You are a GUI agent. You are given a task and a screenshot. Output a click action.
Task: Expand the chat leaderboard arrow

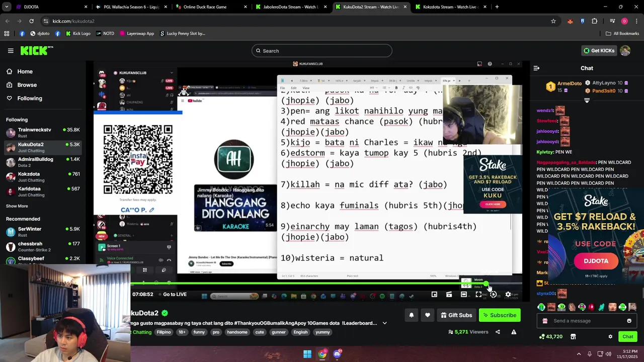pyautogui.click(x=587, y=101)
